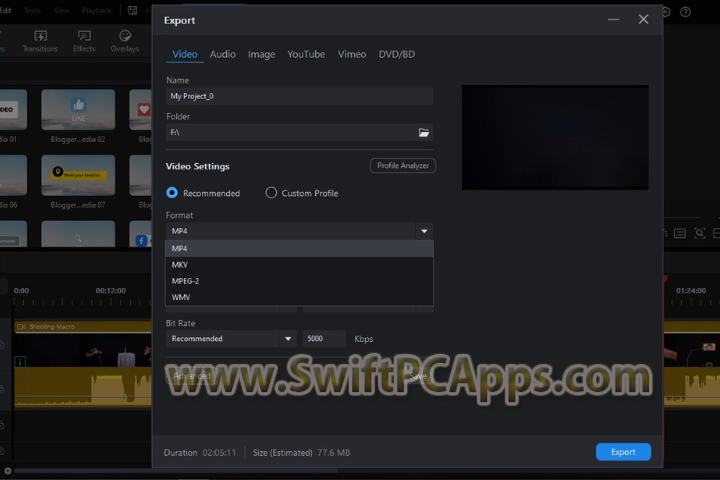Open the folder browse icon
The width and height of the screenshot is (720, 480).
[x=423, y=133]
